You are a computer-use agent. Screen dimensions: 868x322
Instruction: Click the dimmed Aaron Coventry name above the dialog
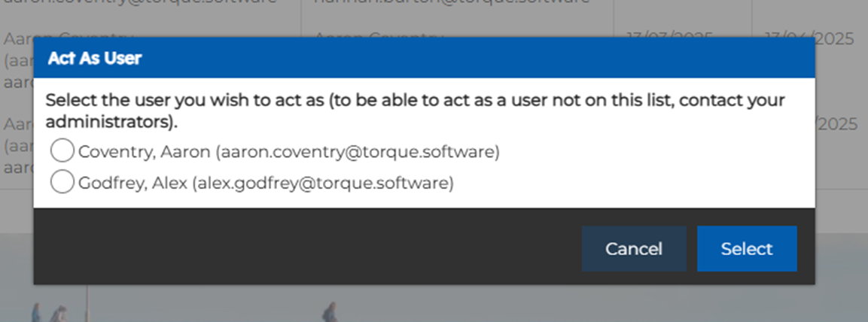(x=379, y=36)
